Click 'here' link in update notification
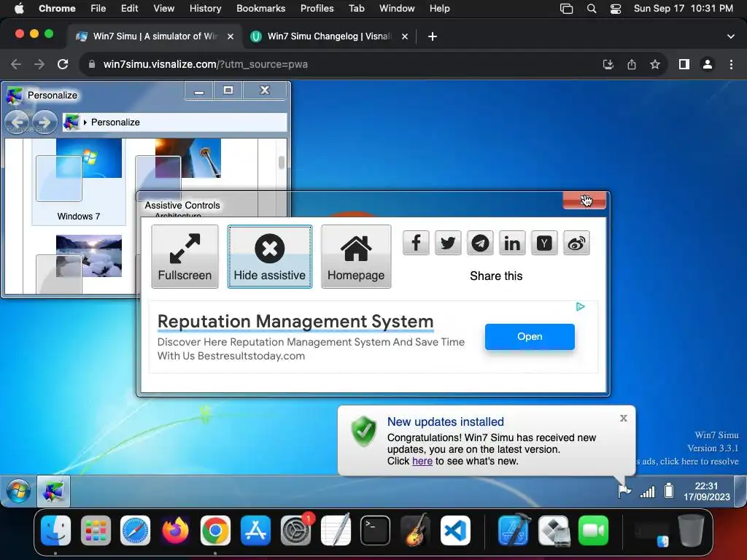 422,461
